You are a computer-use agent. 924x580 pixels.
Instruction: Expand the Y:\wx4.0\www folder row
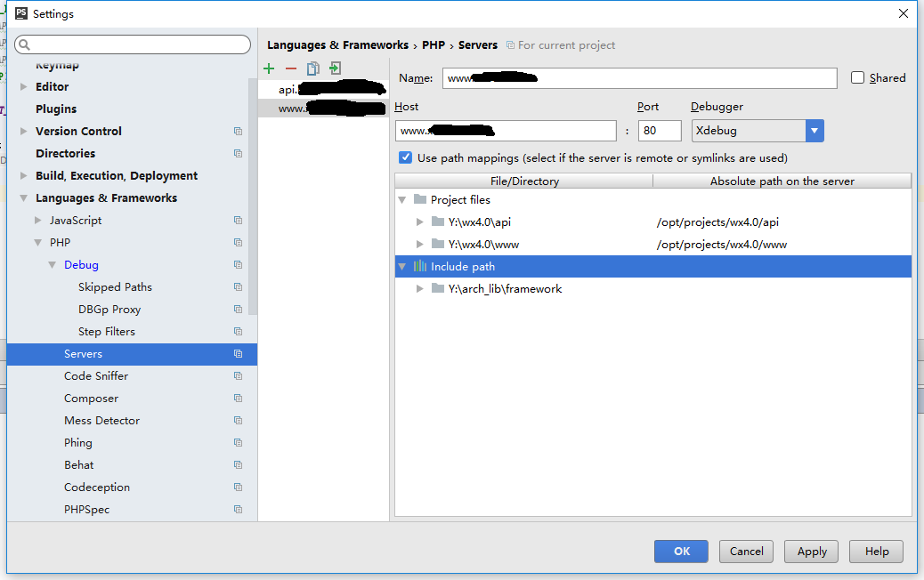(x=419, y=245)
